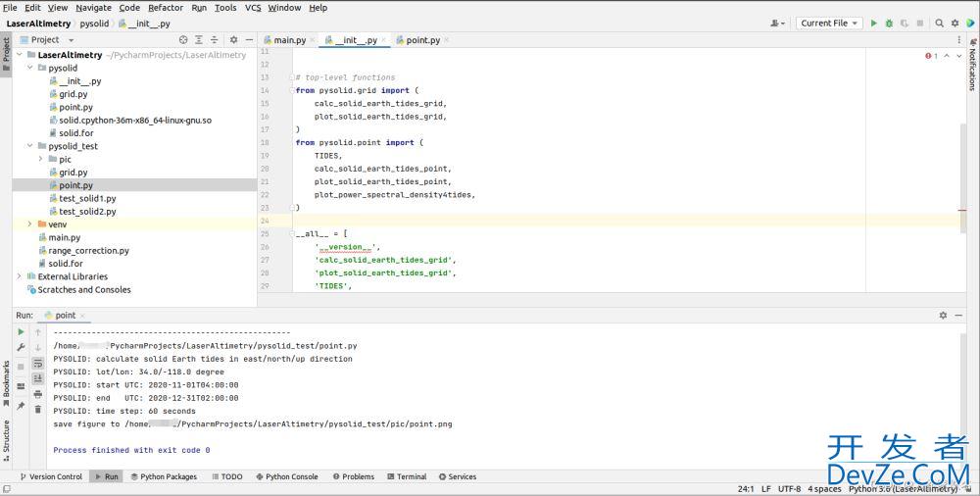Click the JetBrains Toolbox icon at top right
The width and height of the screenshot is (980, 496).
coord(970,24)
